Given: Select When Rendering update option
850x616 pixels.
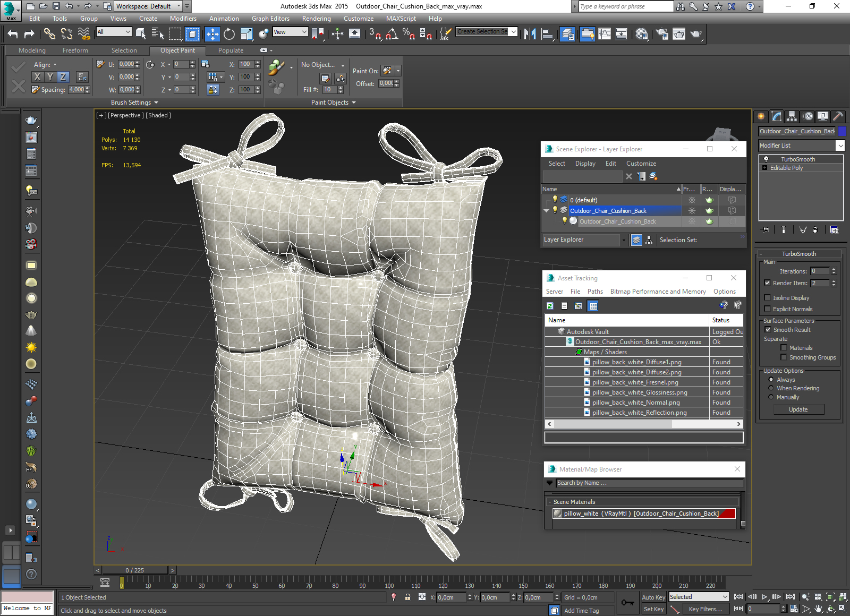Looking at the screenshot, I should 771,388.
